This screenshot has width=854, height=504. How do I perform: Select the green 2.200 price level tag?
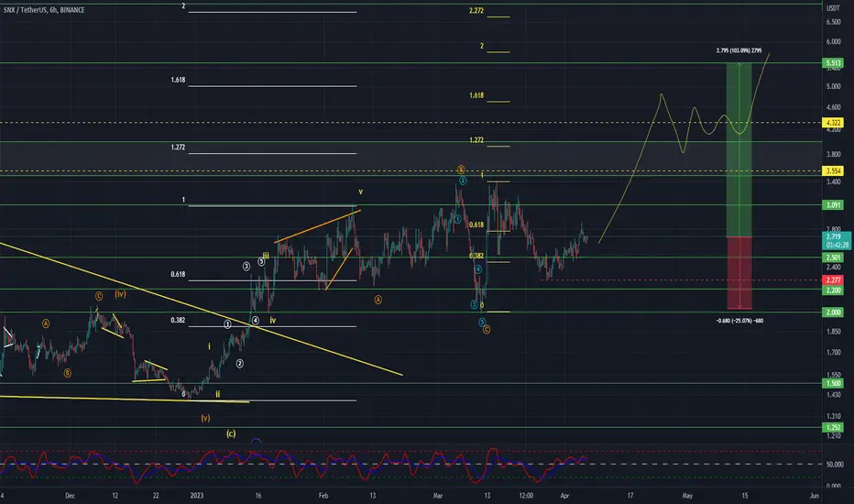coord(833,290)
